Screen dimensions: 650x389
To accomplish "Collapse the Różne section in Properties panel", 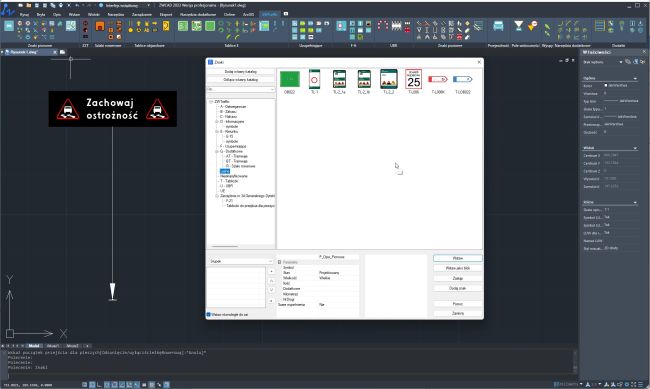I will (x=635, y=202).
